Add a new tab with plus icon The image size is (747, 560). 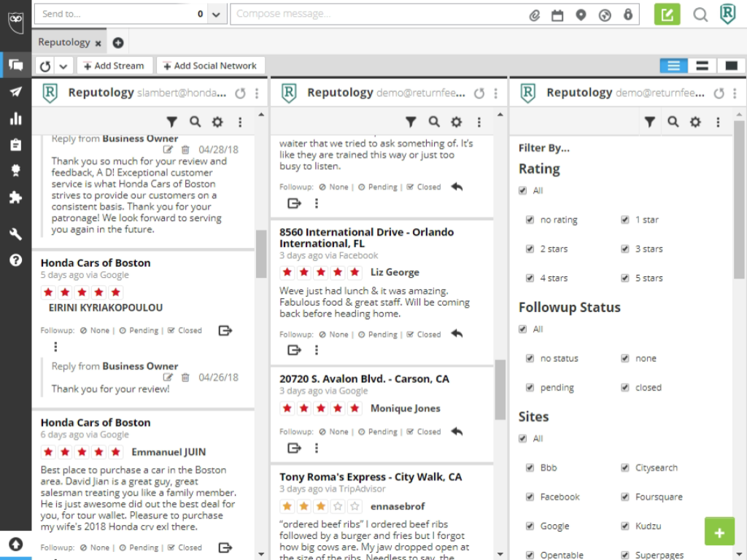(x=118, y=43)
